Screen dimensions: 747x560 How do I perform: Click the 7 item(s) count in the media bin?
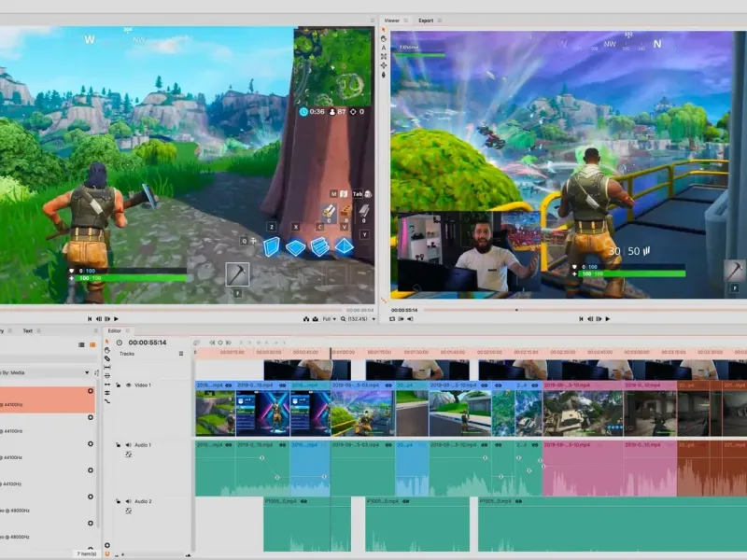(86, 553)
